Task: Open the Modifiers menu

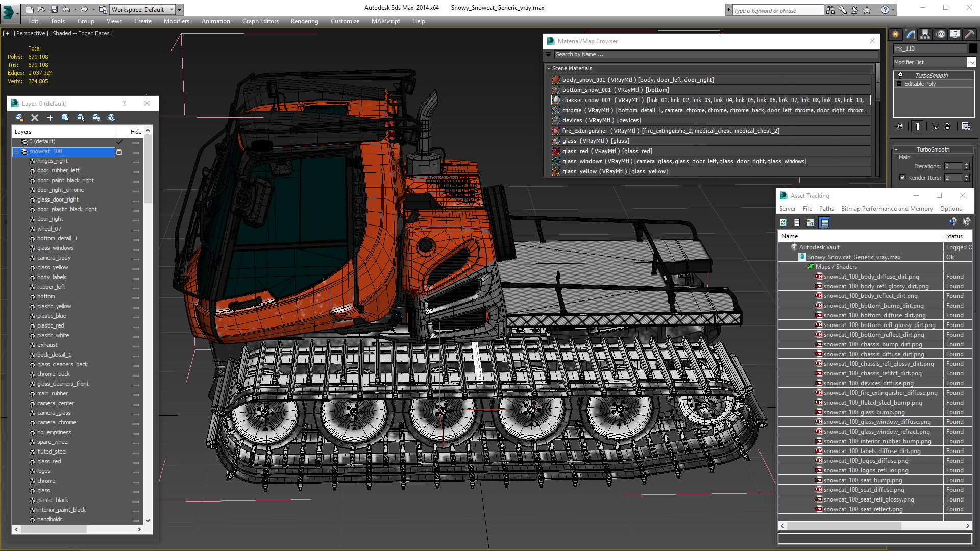Action: (x=176, y=21)
